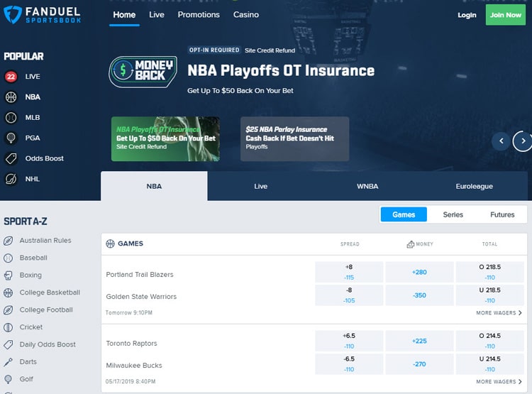Click the Daily Odds Boost tag icon

click(8, 344)
